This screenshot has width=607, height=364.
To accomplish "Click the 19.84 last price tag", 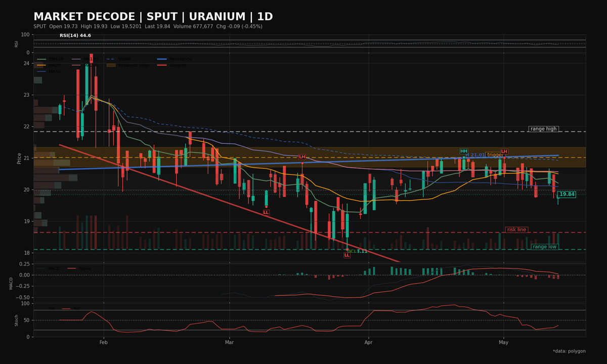I will point(567,194).
